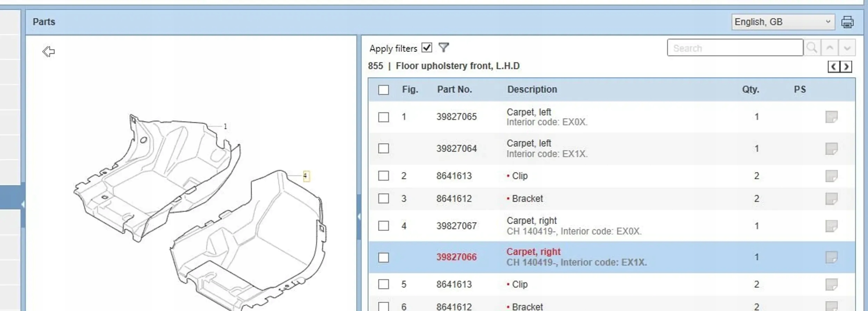Click the Apply filters label
This screenshot has height=311, width=868.
click(x=393, y=48)
